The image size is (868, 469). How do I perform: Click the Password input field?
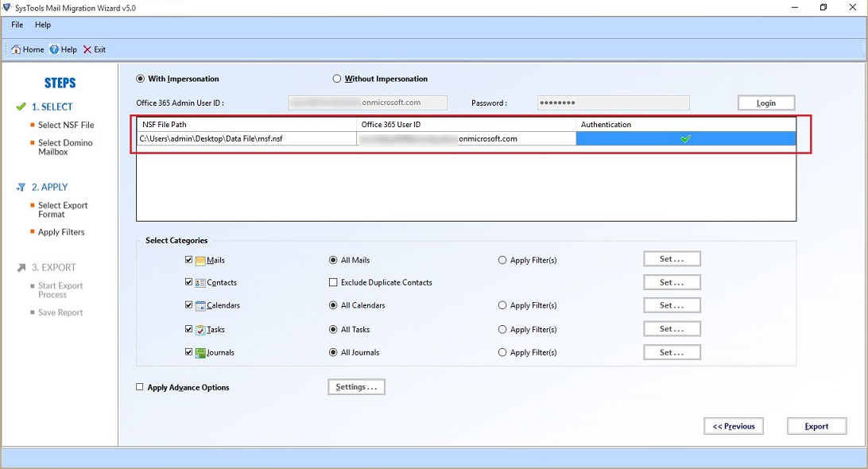[614, 103]
